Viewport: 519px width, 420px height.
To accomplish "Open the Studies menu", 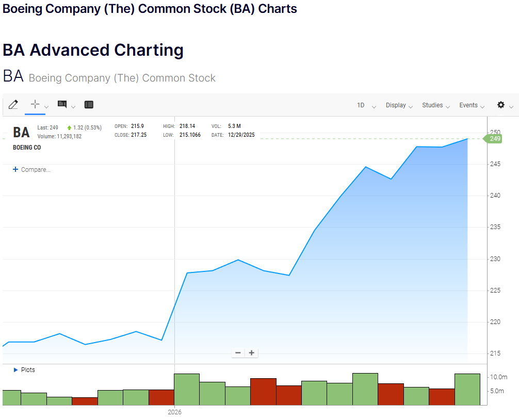I will pos(436,105).
